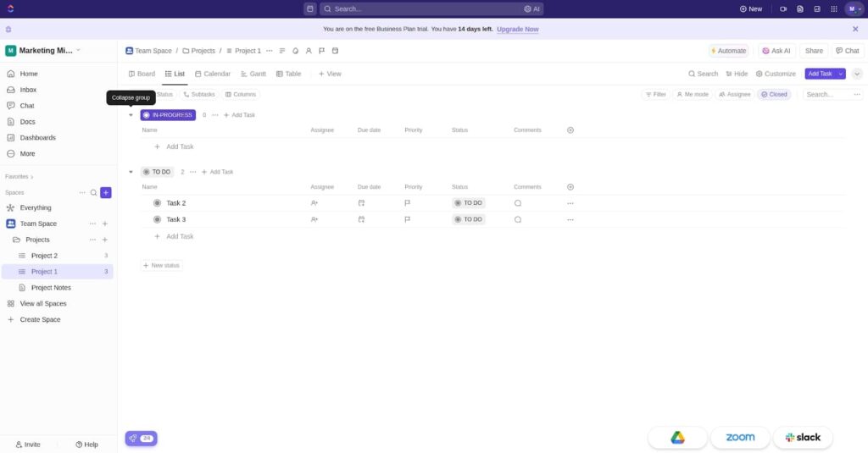Open Project 1 breadcrumb ellipsis menu

pyautogui.click(x=270, y=51)
